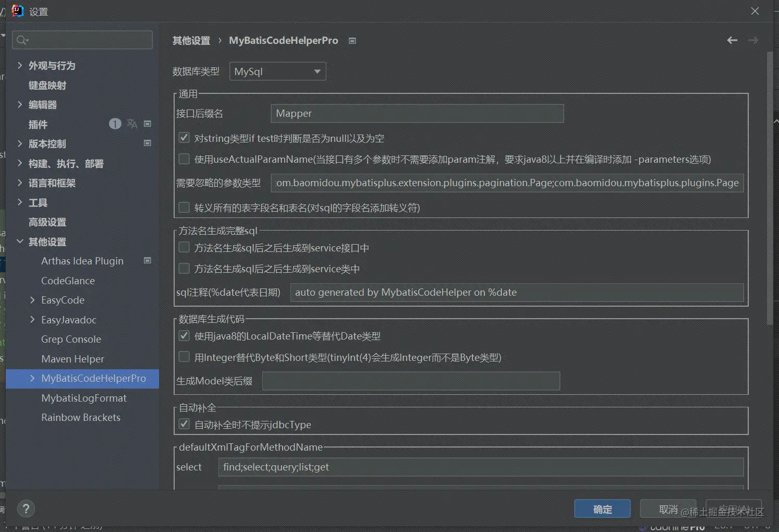Focus the settings search field
The height and width of the screenshot is (532, 779).
pos(82,40)
